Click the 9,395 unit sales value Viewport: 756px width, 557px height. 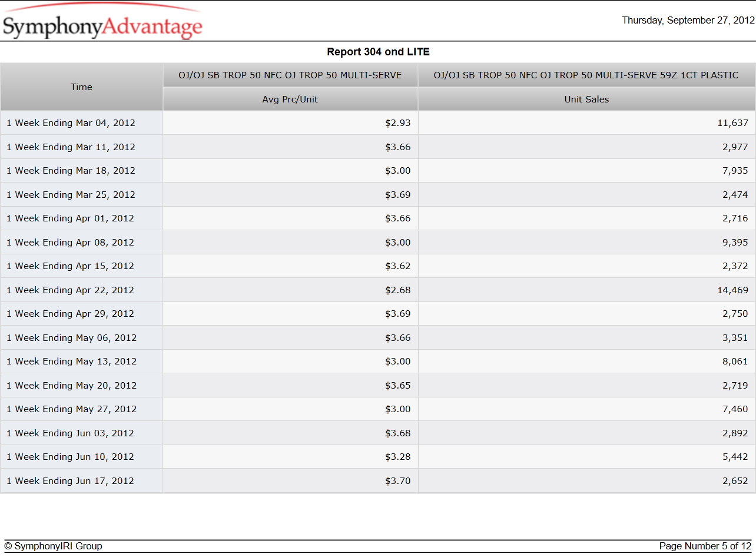click(735, 243)
